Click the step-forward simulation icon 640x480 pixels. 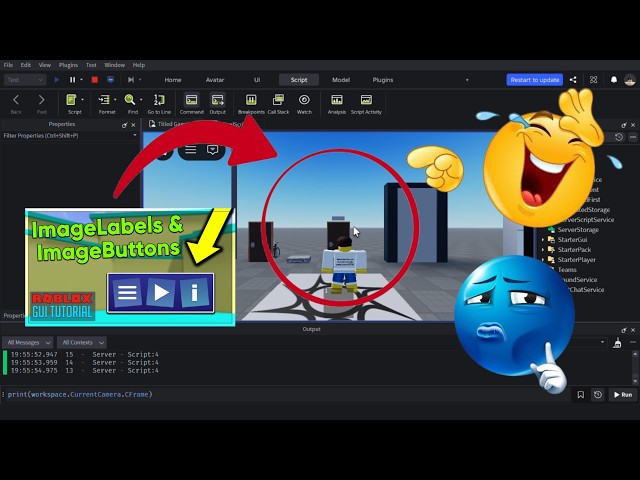[x=131, y=80]
